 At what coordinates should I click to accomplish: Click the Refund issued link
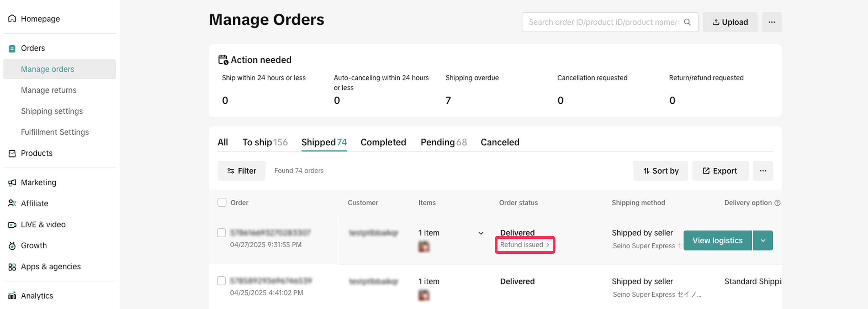click(x=524, y=245)
